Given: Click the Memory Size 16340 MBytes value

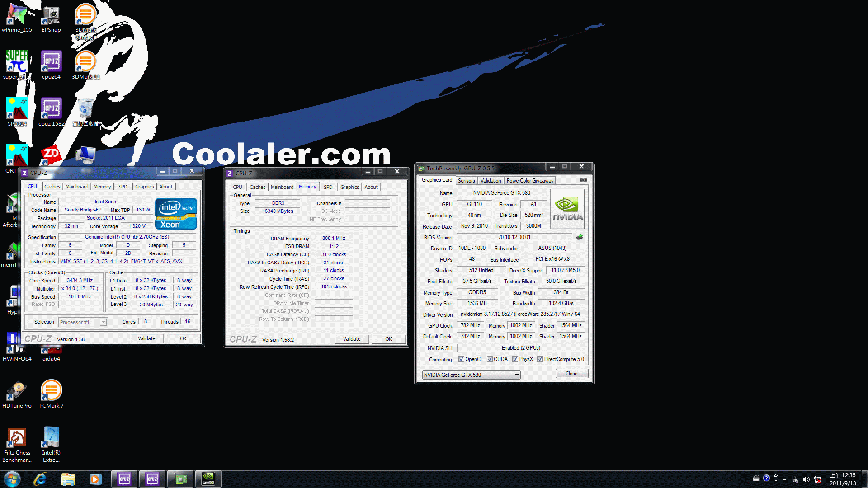Looking at the screenshot, I should (x=278, y=211).
